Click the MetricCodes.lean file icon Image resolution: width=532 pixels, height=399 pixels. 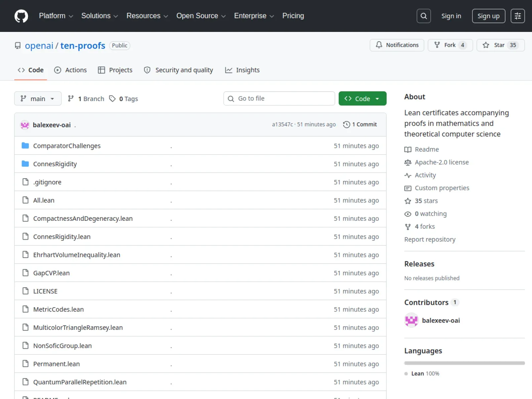tap(25, 309)
